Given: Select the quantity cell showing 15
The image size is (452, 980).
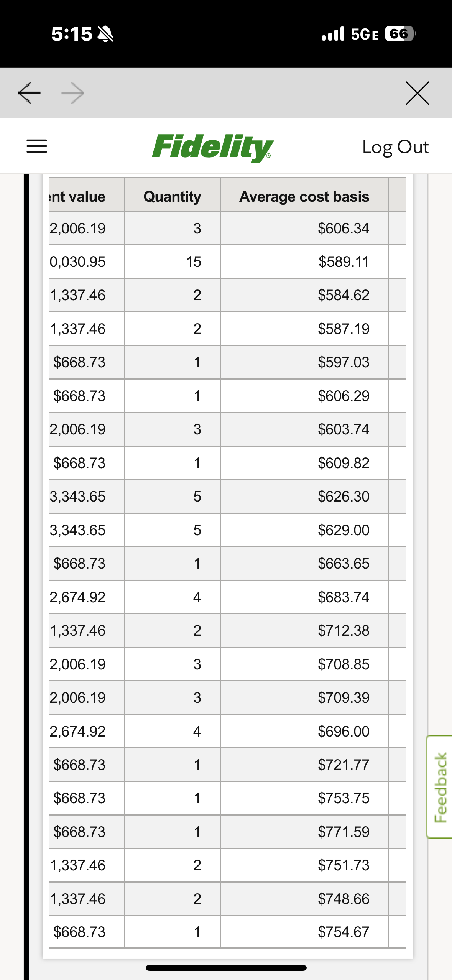Looking at the screenshot, I should point(194,262).
